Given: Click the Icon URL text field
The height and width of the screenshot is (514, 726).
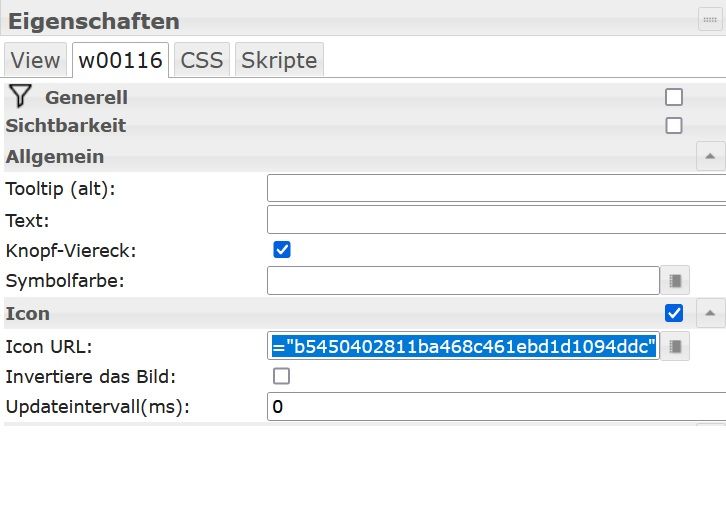Looking at the screenshot, I should (464, 346).
